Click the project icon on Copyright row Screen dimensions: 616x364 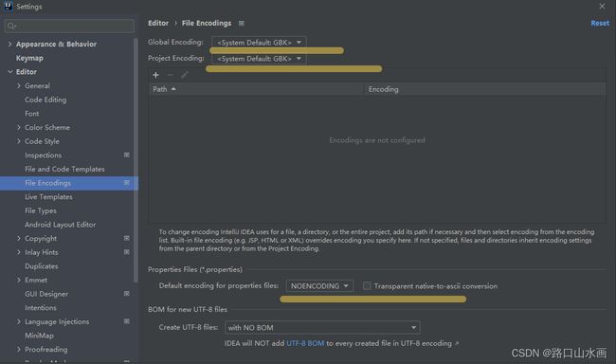(x=126, y=238)
